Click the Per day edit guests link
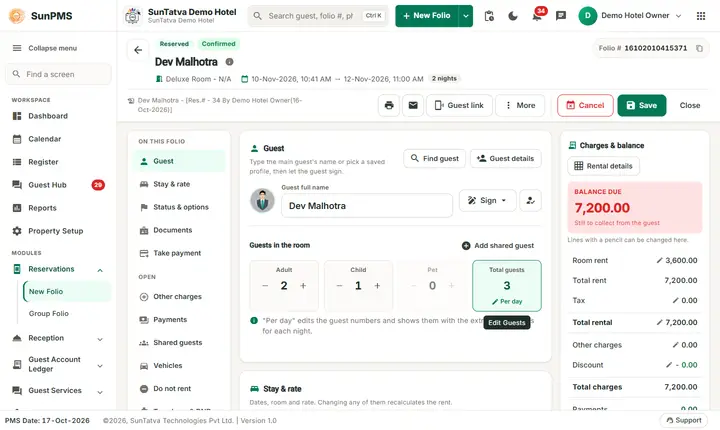Image resolution: width=720 pixels, height=430 pixels. tap(507, 301)
